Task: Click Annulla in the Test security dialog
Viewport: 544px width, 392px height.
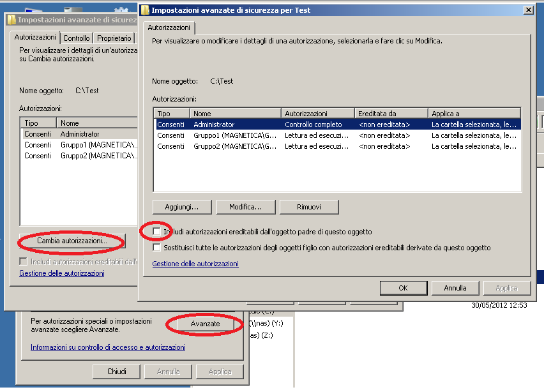Action: (x=455, y=288)
